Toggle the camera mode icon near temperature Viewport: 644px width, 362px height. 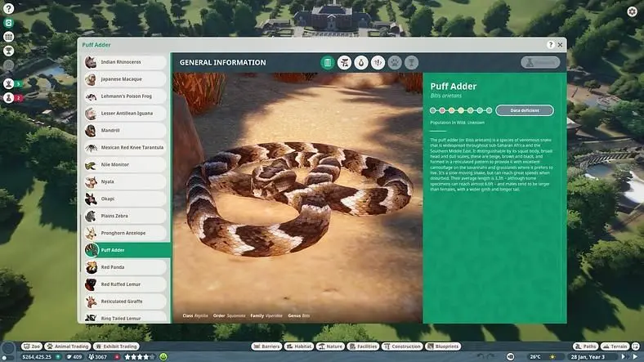(510, 356)
